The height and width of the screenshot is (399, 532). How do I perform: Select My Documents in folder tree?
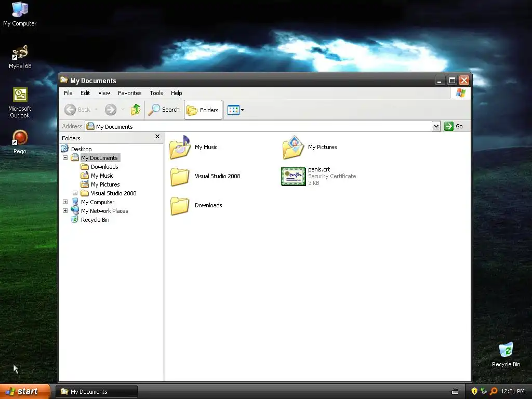(x=99, y=158)
